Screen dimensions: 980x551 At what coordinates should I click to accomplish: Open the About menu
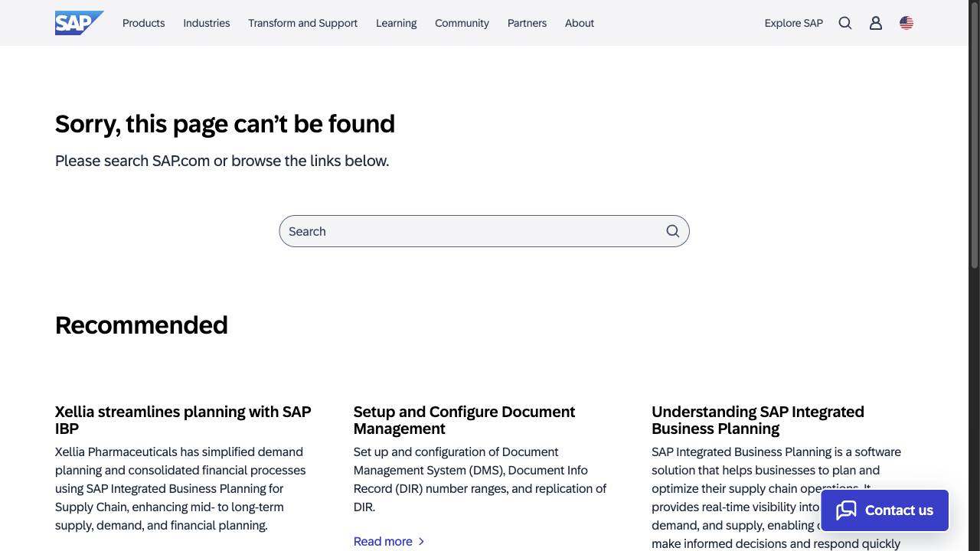[580, 23]
